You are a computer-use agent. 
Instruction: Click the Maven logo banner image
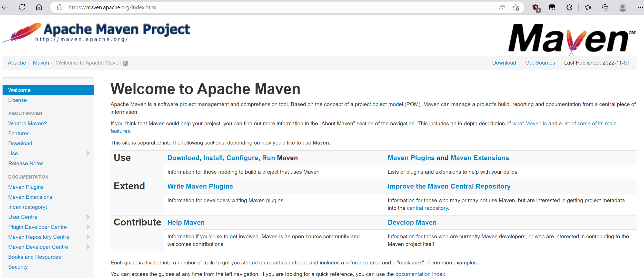[572, 39]
